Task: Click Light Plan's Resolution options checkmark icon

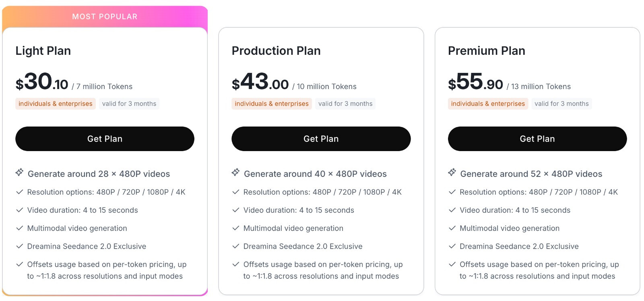Action: pyautogui.click(x=19, y=192)
